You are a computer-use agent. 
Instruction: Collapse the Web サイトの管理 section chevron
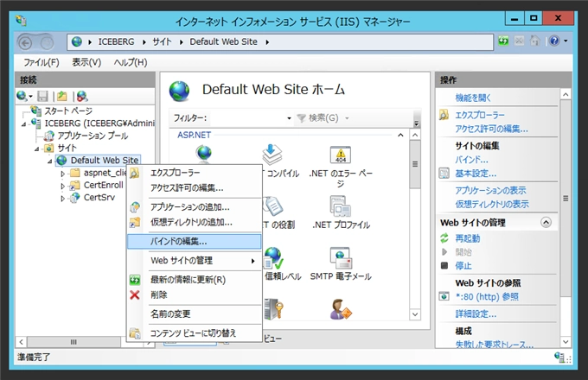point(546,222)
